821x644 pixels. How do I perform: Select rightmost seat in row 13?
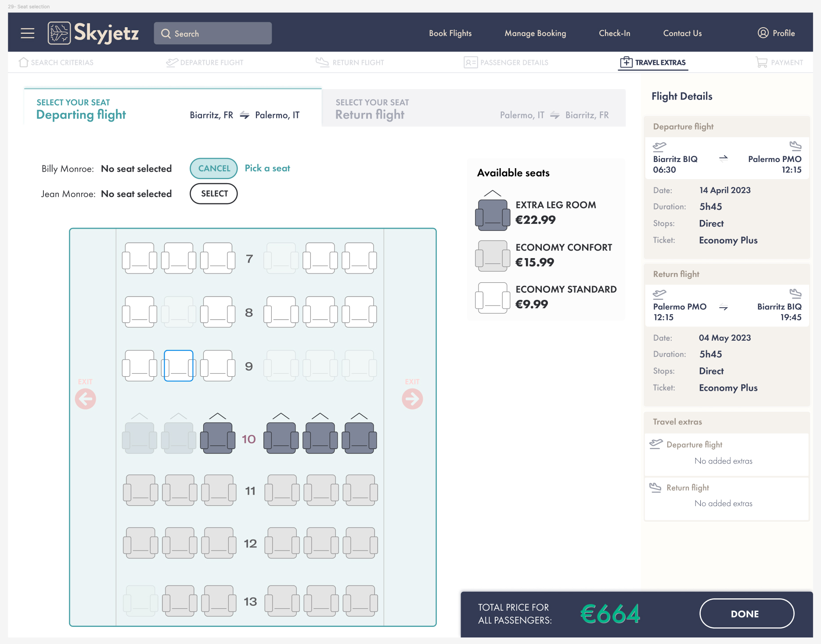(x=360, y=601)
